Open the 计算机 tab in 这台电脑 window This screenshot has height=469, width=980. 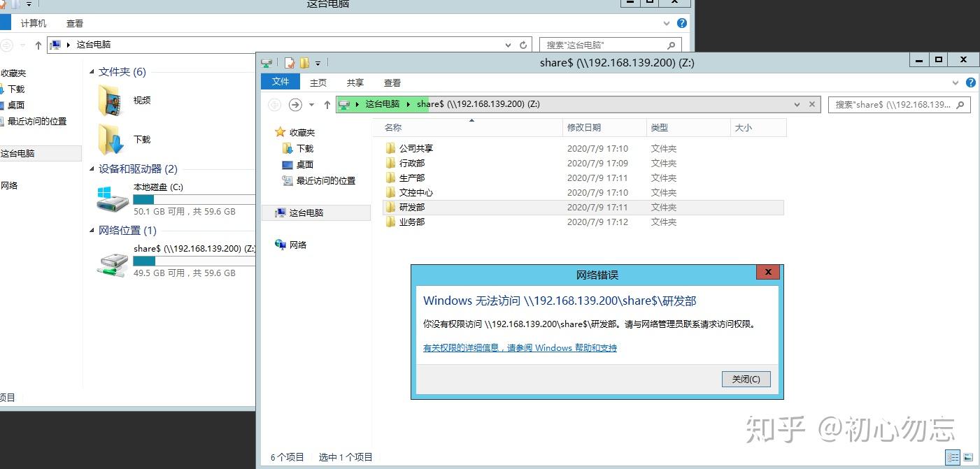point(34,23)
